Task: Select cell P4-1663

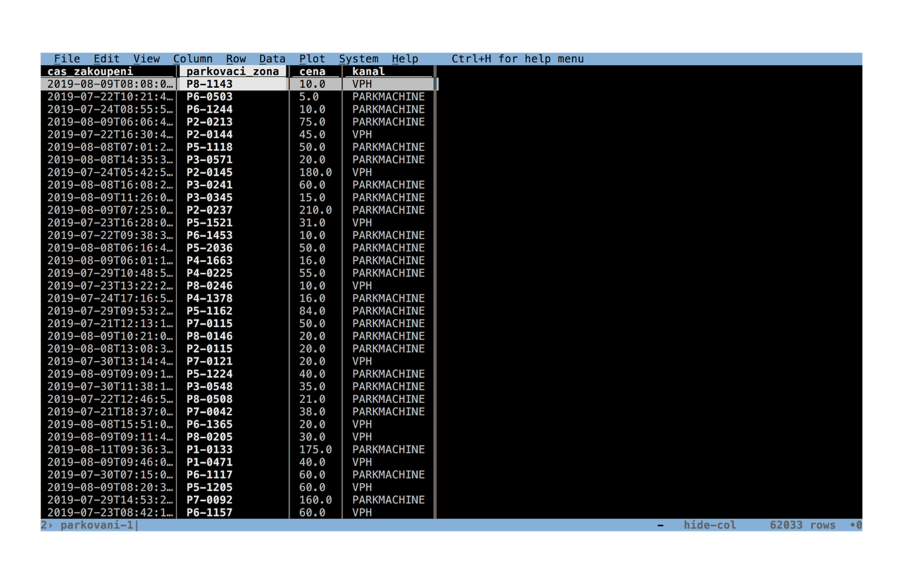Action: [210, 260]
